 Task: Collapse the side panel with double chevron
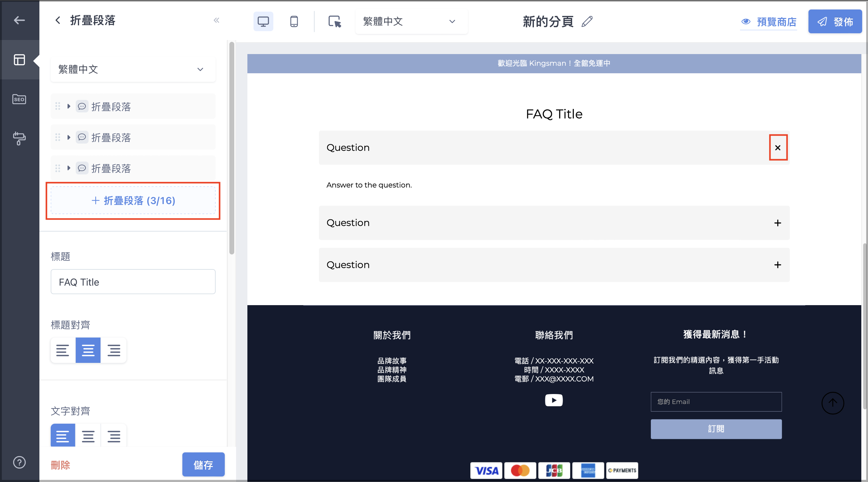[216, 20]
